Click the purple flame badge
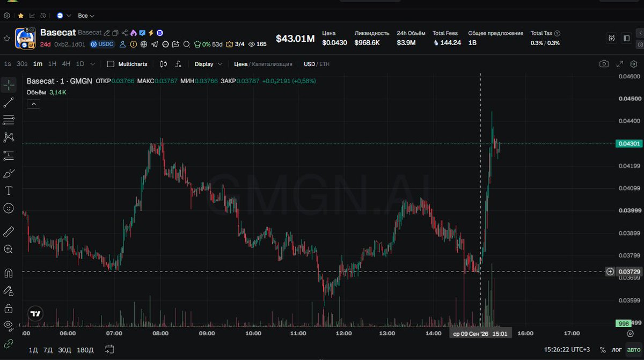The width and height of the screenshot is (644, 360). coord(134,33)
